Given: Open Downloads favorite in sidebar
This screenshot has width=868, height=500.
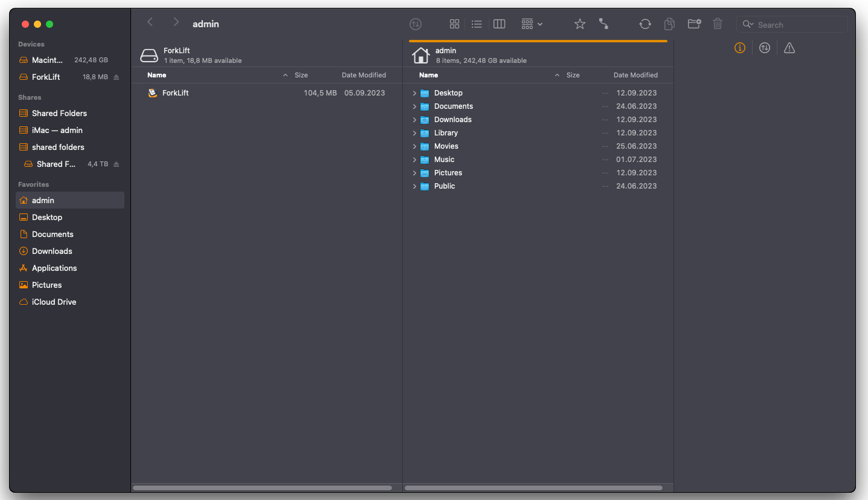Looking at the screenshot, I should coord(70,251).
